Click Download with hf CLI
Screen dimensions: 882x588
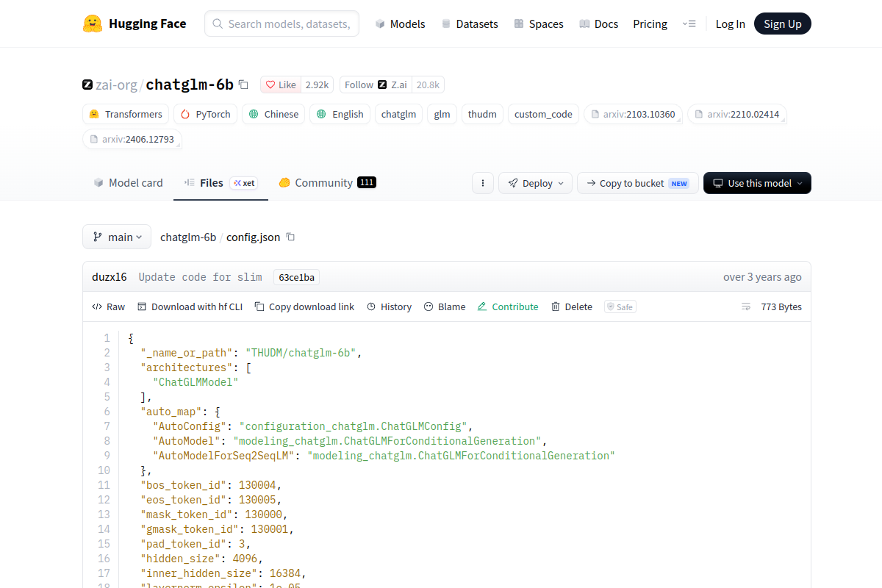(x=190, y=306)
